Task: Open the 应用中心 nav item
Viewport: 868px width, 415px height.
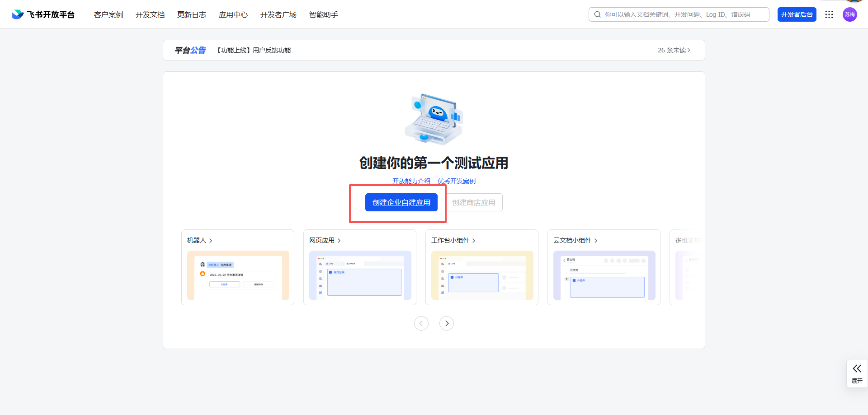Action: pos(233,14)
